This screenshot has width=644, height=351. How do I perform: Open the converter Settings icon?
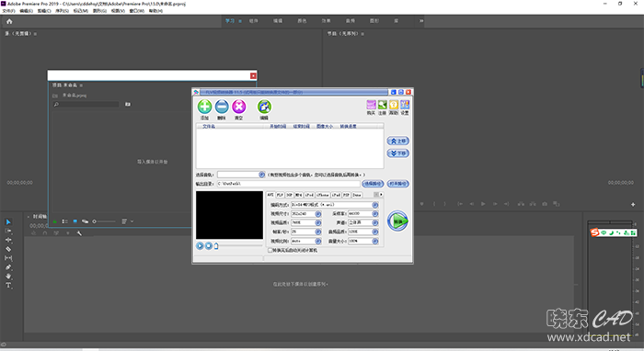point(405,105)
